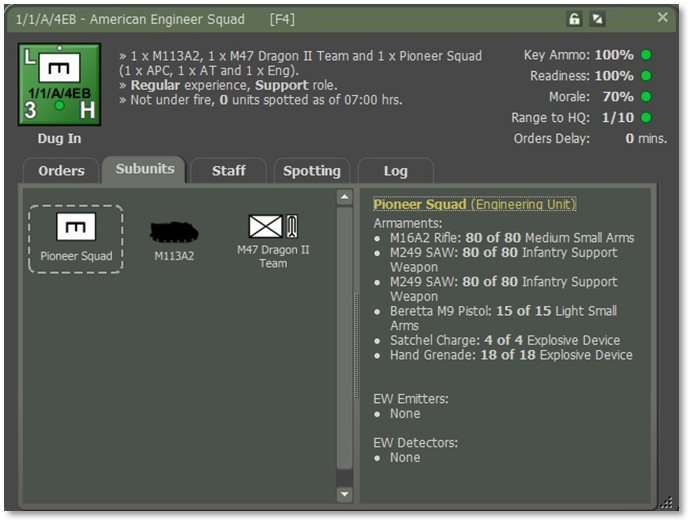Select the Subunits tab
Image resolution: width=691 pixels, height=523 pixels.
[145, 169]
